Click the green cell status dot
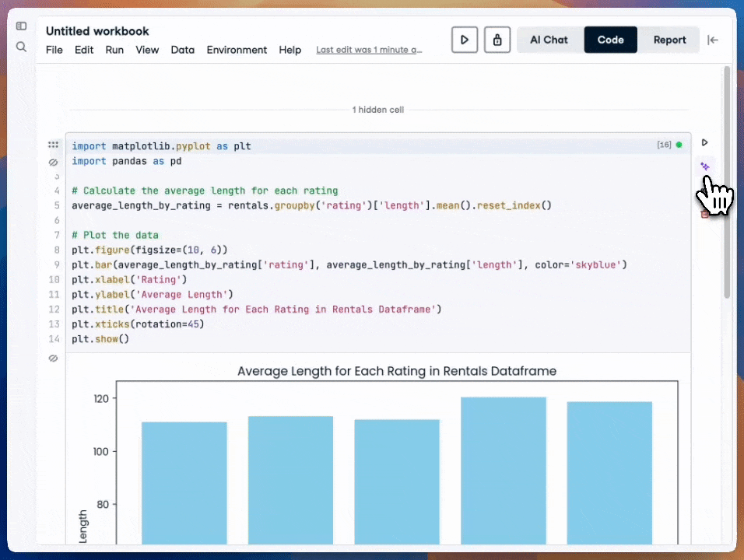Screen dimensions: 744x560 click(679, 145)
